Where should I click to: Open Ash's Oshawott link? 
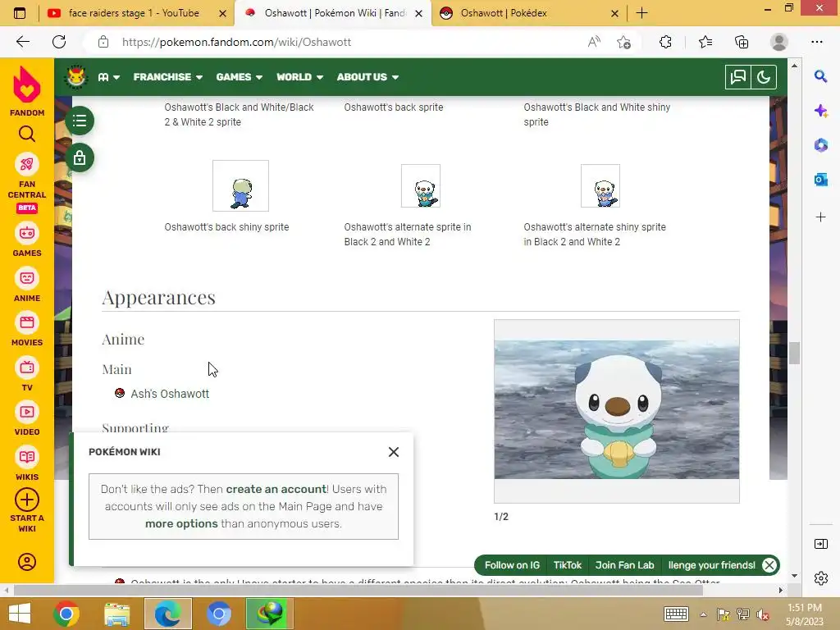tap(170, 394)
